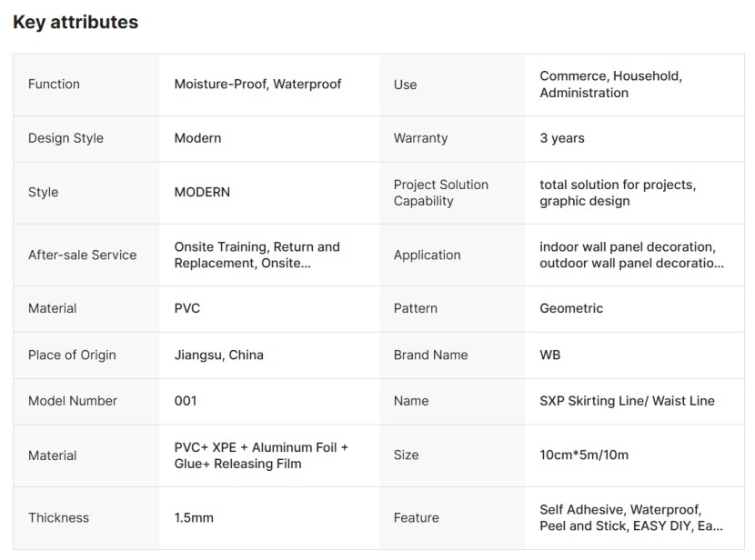Select the Moisture-Proof, Waterproof function value
The height and width of the screenshot is (560, 755).
[257, 85]
